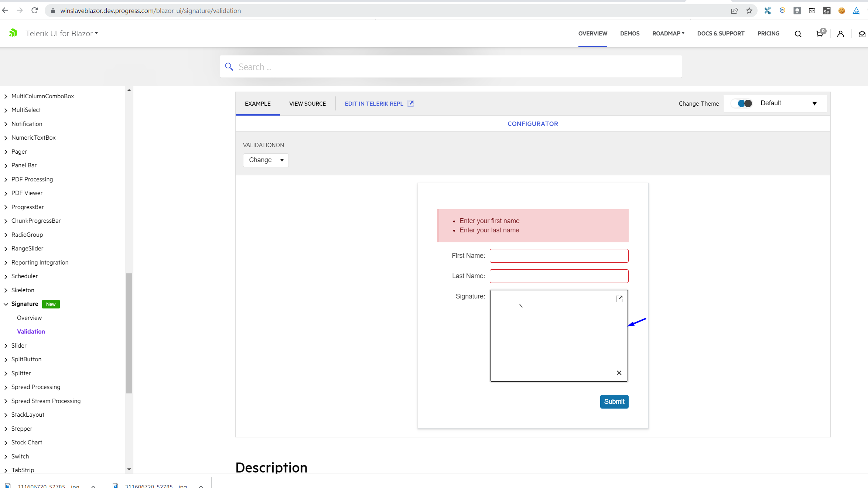This screenshot has height=488, width=868.
Task: Collapse the Signature section in sidebar
Action: 5,304
